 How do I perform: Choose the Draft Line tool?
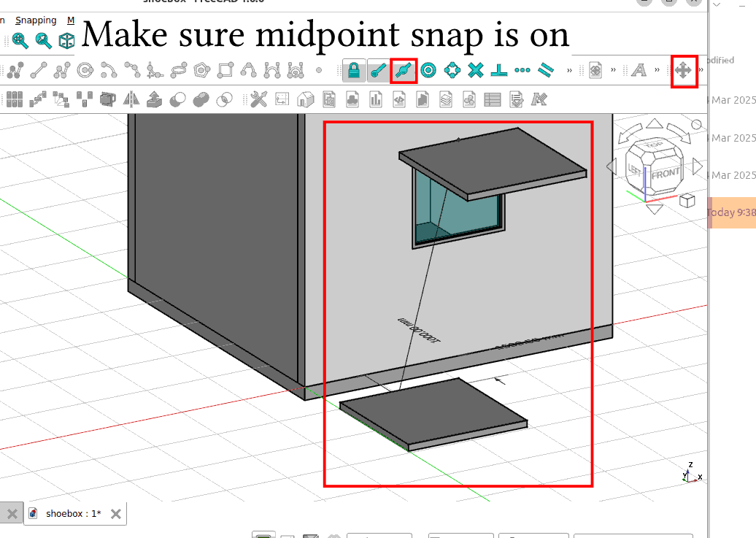tap(39, 71)
